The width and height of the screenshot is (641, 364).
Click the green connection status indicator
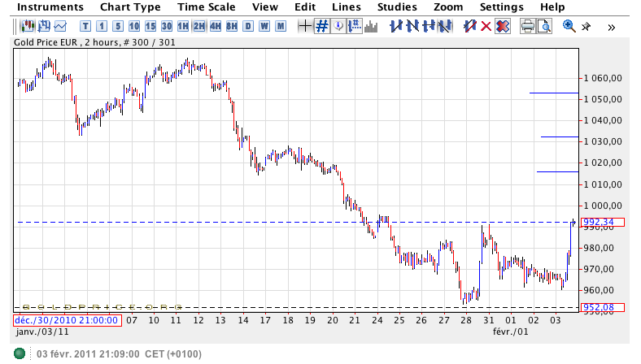(x=20, y=353)
